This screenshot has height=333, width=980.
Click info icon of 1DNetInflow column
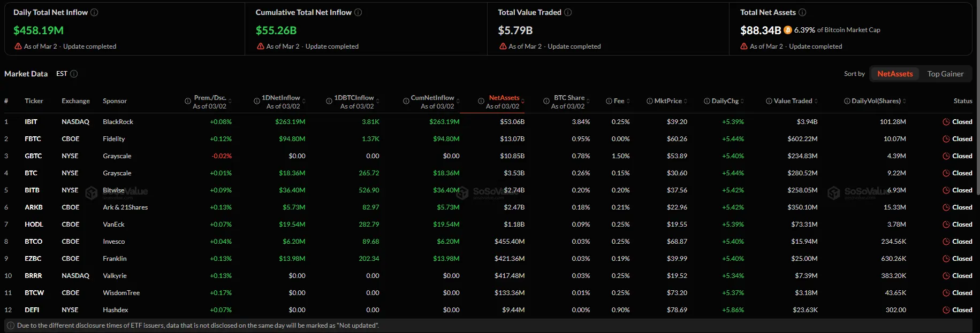tap(257, 101)
